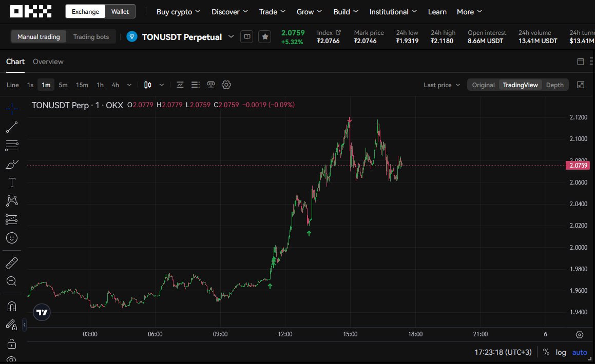Click the compare balance scale icon
The width and height of the screenshot is (595, 364).
(x=211, y=85)
